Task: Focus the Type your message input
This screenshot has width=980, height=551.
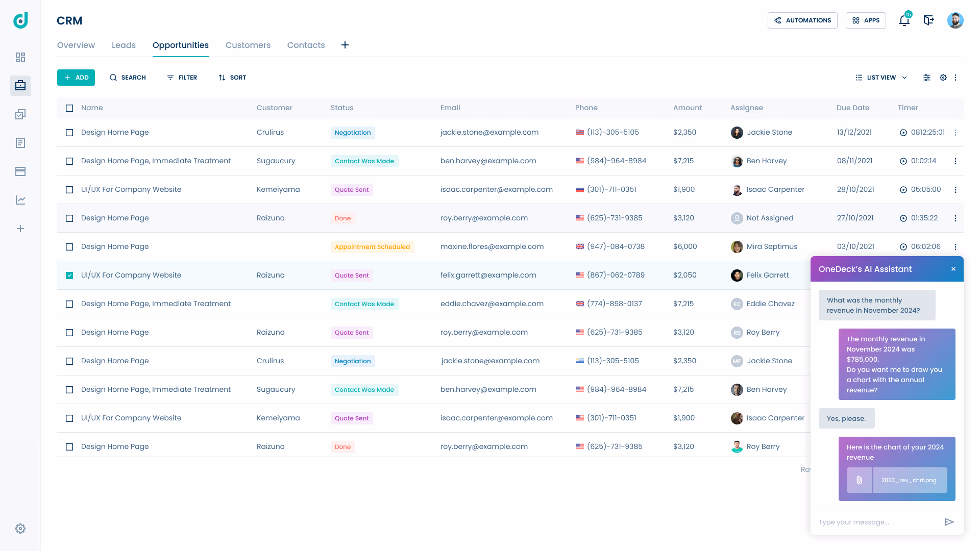Action: click(875, 522)
